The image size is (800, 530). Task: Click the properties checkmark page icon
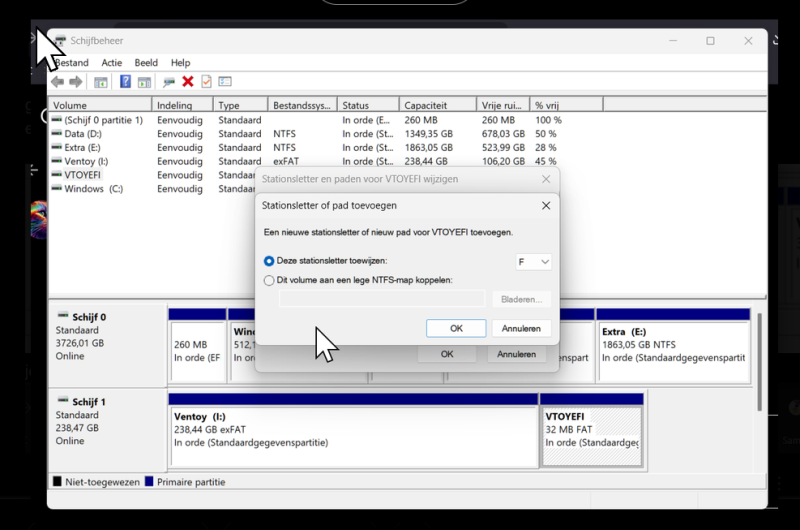pyautogui.click(x=206, y=82)
